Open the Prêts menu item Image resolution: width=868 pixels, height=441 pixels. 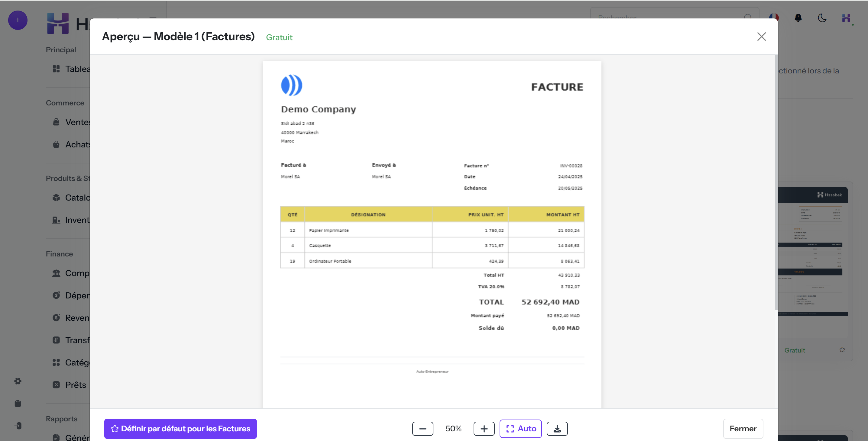[71, 385]
